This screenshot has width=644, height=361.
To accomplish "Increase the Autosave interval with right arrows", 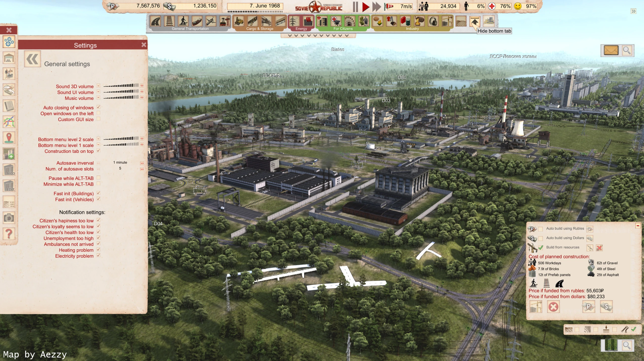I will [x=142, y=163].
